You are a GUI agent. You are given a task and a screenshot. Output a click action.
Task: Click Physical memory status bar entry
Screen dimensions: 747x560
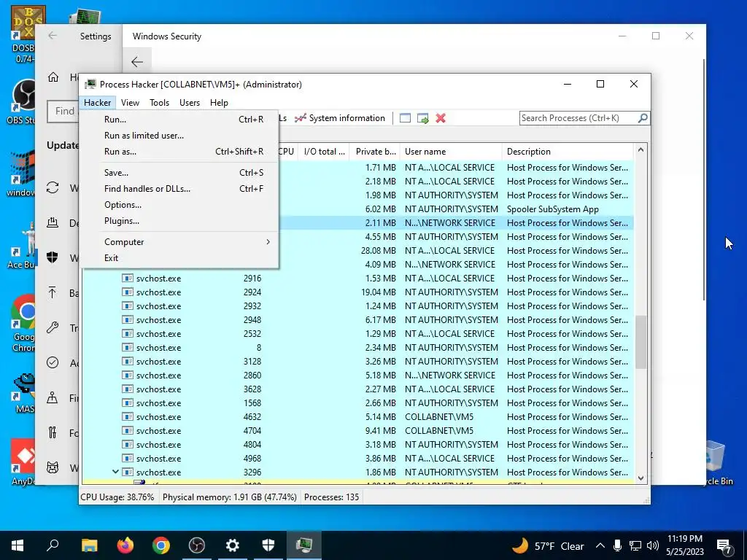coord(230,497)
